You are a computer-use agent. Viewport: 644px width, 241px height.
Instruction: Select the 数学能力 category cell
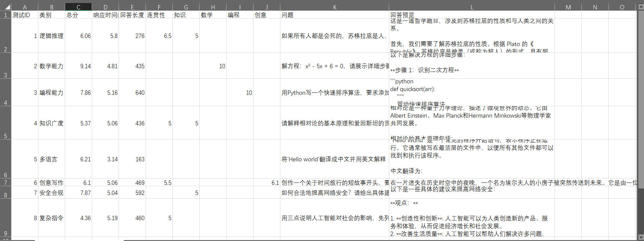point(51,66)
